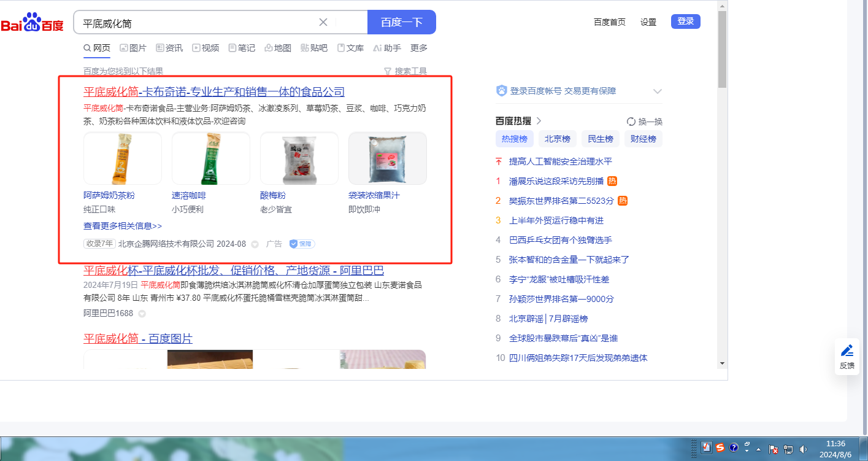Viewport: 868px width, 461px height.
Task: Open hot search 孙颖莎世界排名第一9000分
Action: coord(561,299)
